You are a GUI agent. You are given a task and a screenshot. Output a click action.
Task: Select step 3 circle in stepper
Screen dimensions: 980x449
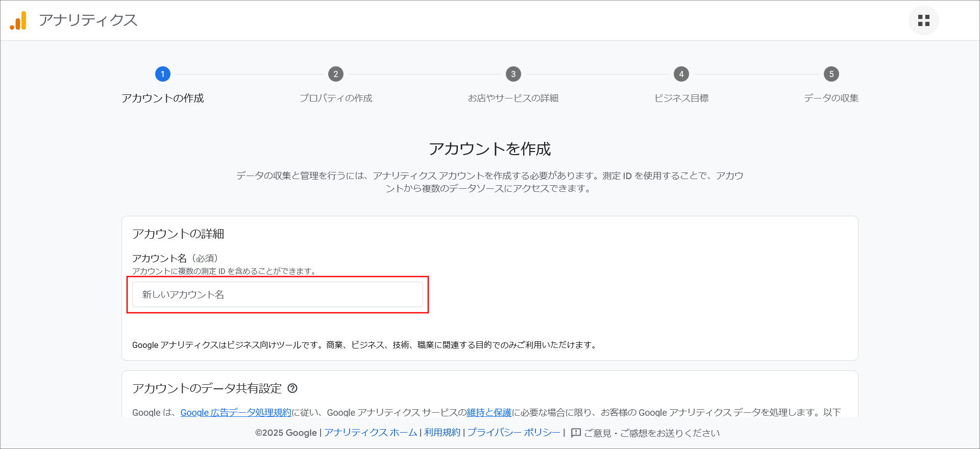513,74
